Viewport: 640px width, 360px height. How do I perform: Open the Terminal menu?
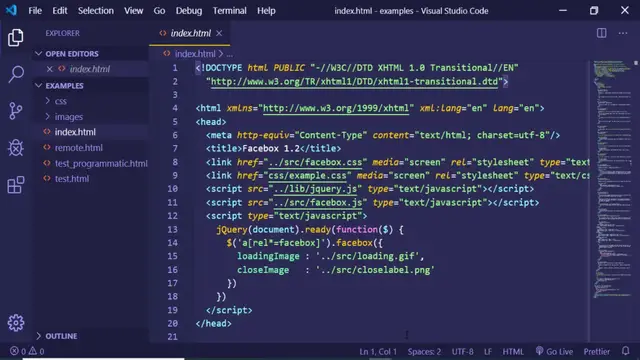coord(229,11)
